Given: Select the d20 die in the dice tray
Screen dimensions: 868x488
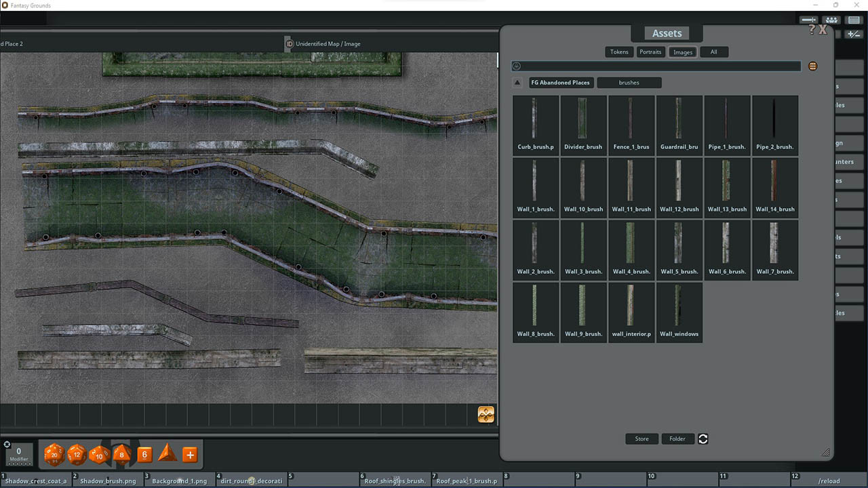Looking at the screenshot, I should point(54,455).
